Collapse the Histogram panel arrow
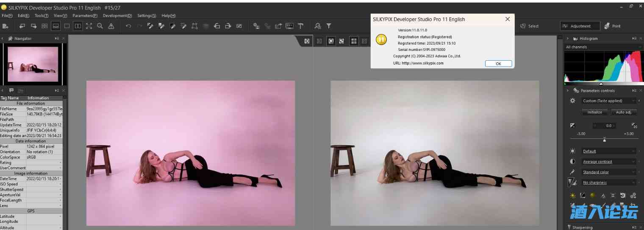This screenshot has height=230, width=644. click(x=568, y=39)
